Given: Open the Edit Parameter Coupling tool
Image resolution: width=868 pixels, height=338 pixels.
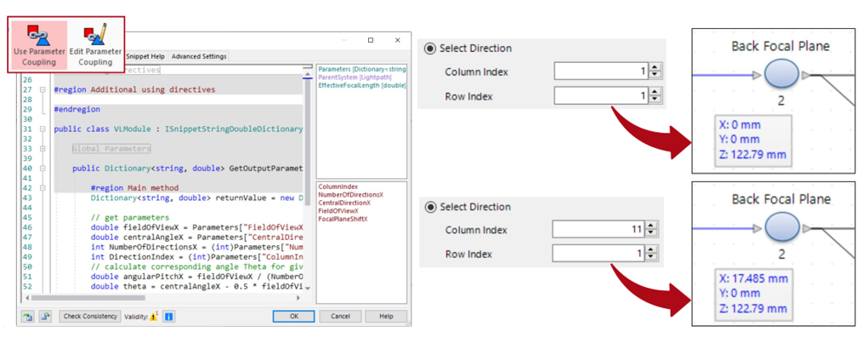Looking at the screenshot, I should pos(95,45).
